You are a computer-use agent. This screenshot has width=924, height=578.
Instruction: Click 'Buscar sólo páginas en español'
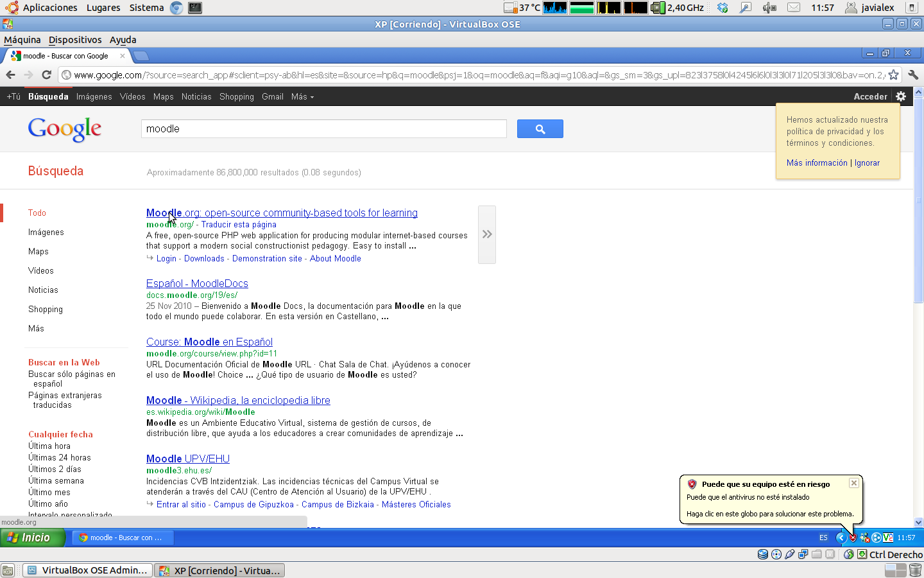click(72, 379)
